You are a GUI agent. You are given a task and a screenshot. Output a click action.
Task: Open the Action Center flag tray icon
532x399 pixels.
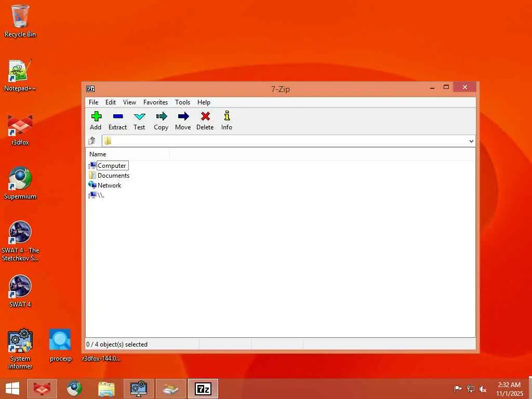(458, 389)
